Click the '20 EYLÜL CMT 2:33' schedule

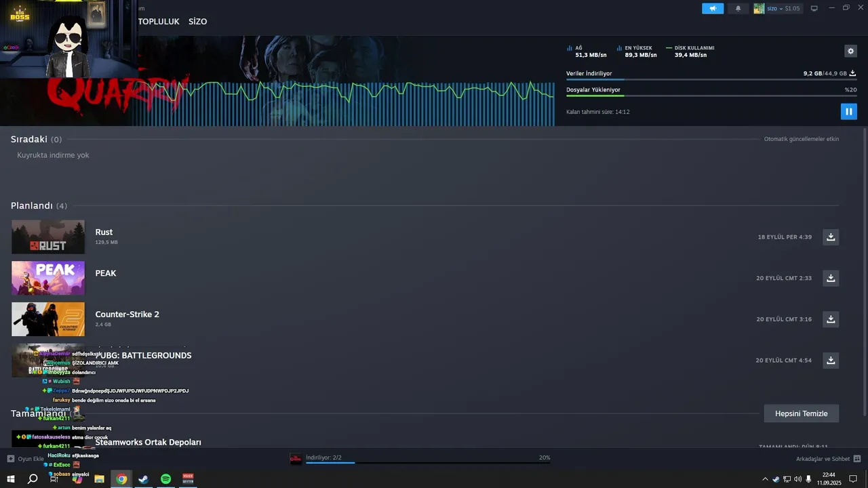(x=784, y=279)
